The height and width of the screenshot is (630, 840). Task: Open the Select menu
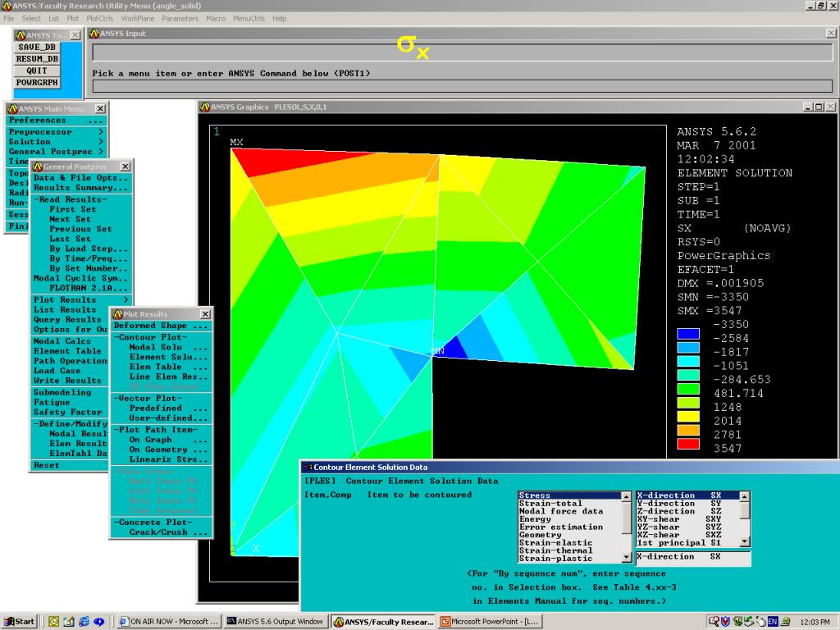[31, 18]
